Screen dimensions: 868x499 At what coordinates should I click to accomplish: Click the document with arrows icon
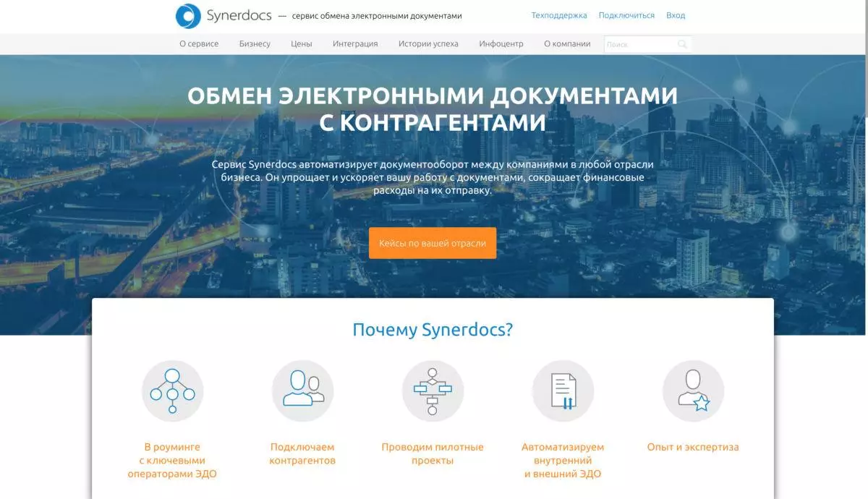pos(563,391)
